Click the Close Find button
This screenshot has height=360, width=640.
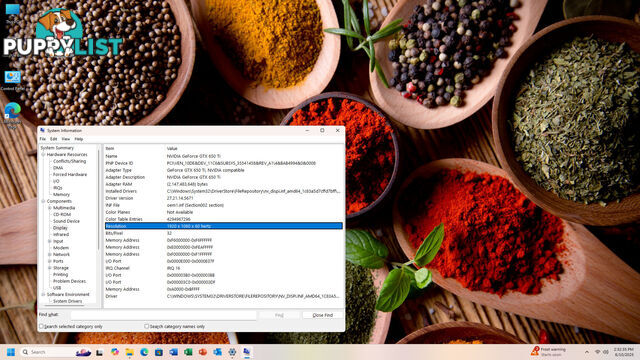pos(322,315)
